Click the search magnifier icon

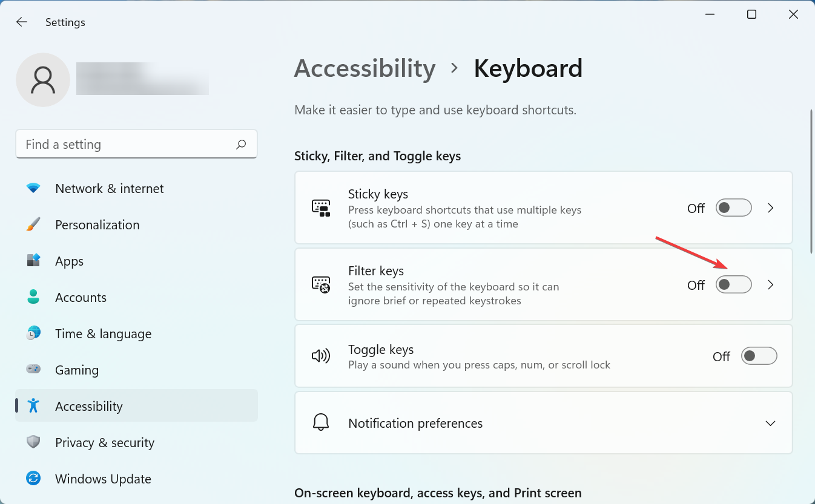241,145
